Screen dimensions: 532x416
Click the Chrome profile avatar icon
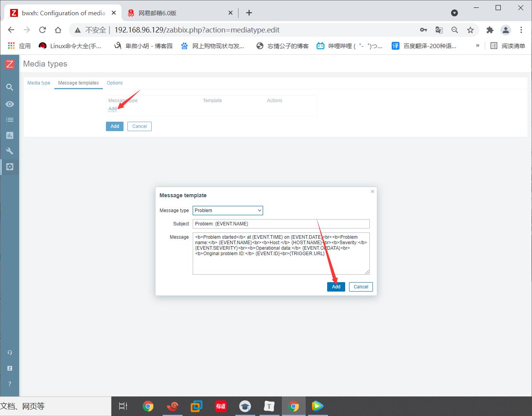click(506, 30)
